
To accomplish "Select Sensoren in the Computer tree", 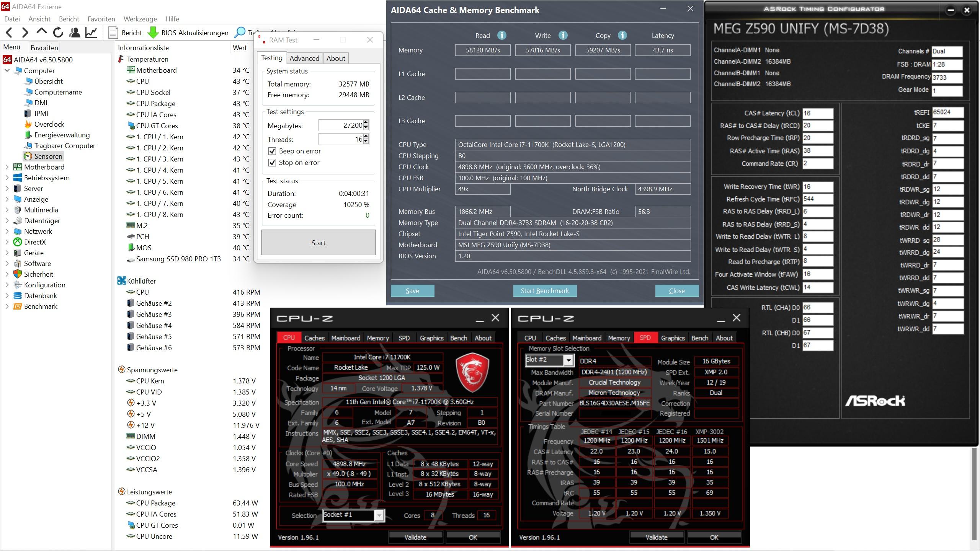I will coord(43,156).
